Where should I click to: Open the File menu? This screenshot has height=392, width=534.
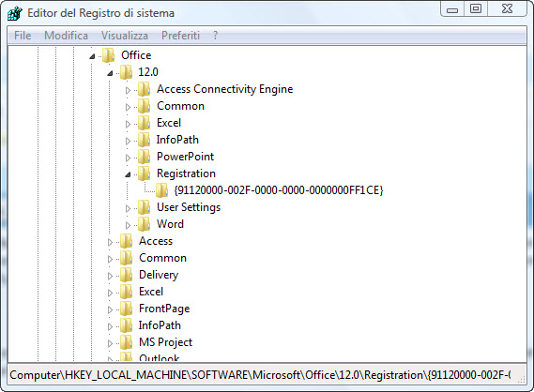pyautogui.click(x=23, y=36)
